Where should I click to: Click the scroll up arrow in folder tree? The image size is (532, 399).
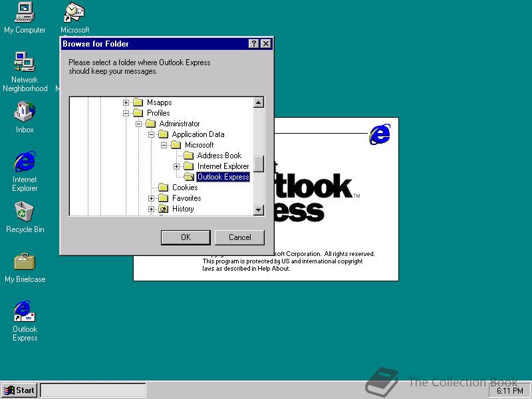pos(259,102)
